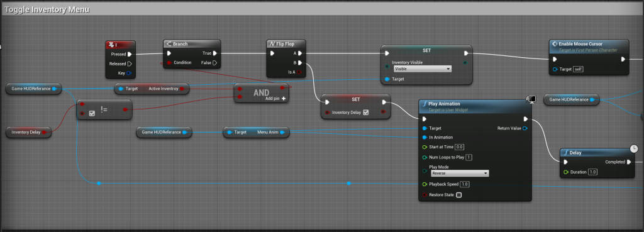Uncheck the Inventory Delay checkbox on SET node
This screenshot has height=232, width=644.
coord(366,112)
